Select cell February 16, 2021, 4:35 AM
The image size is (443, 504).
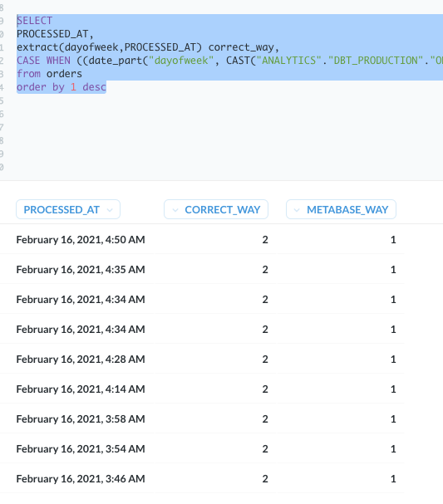click(x=81, y=269)
